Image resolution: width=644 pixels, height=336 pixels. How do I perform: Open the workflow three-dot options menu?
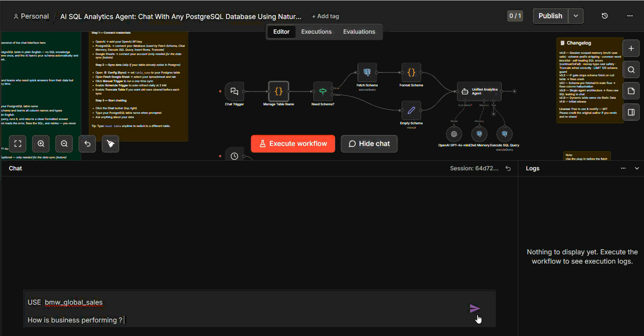(x=630, y=16)
